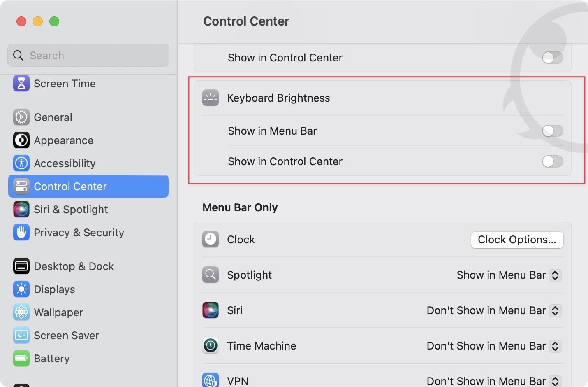
Task: Go to Accessibility settings
Action: [x=88, y=163]
